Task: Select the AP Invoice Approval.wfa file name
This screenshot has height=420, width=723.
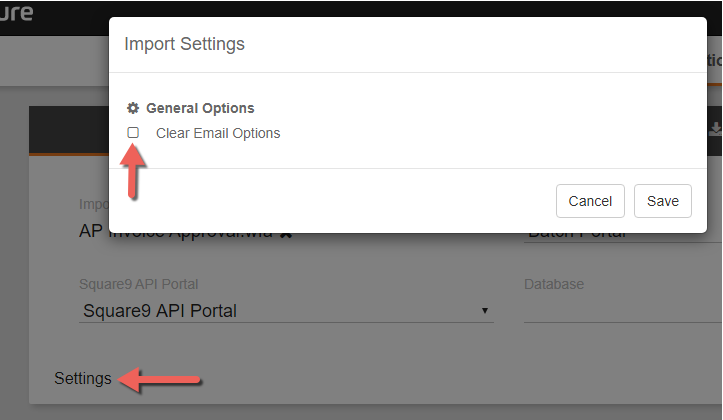Action: [176, 233]
